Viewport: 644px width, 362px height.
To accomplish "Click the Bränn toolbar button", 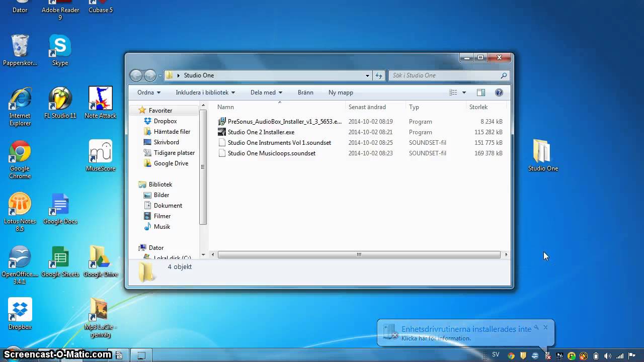I will pyautogui.click(x=305, y=93).
